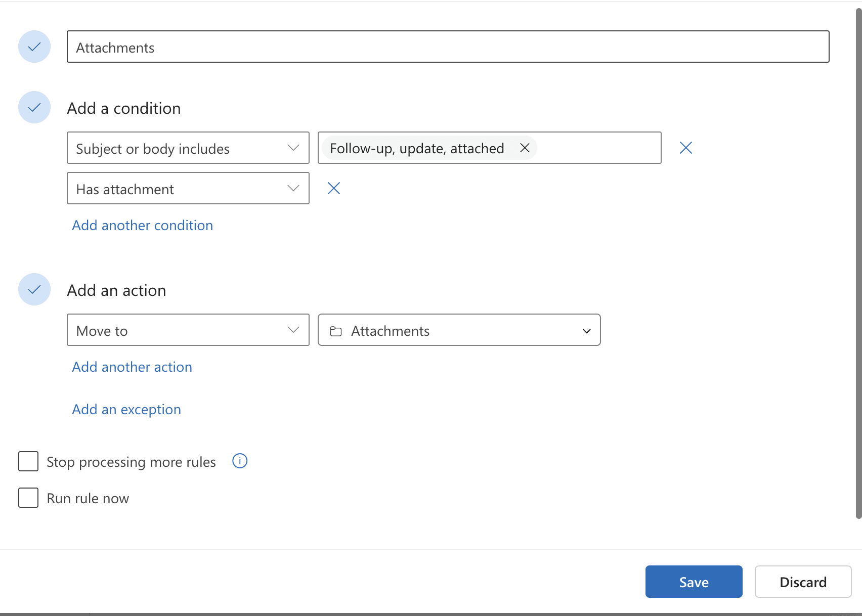This screenshot has height=616, width=862.
Task: Click Add an exception link
Action: pos(126,409)
